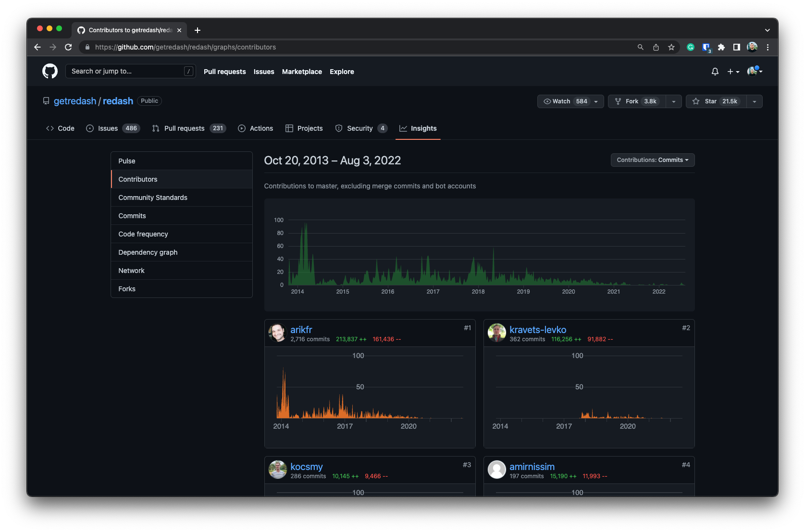
Task: Expand the Star lists dropdown arrow
Action: (x=755, y=101)
